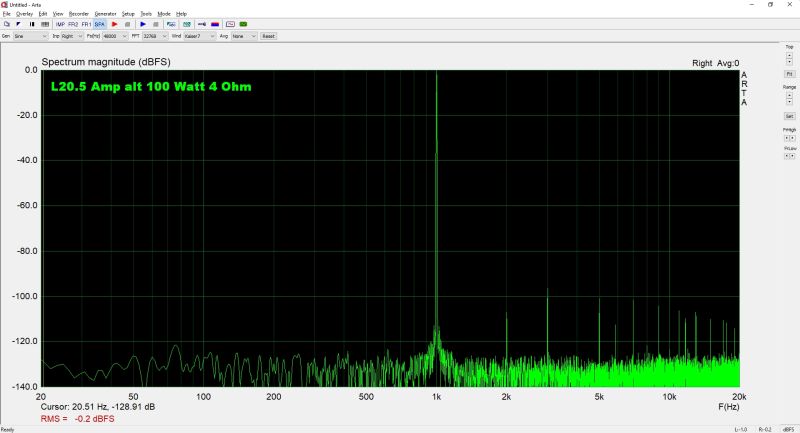Activate SPA spectrum analyzer mode
The image size is (800, 433).
tap(99, 23)
